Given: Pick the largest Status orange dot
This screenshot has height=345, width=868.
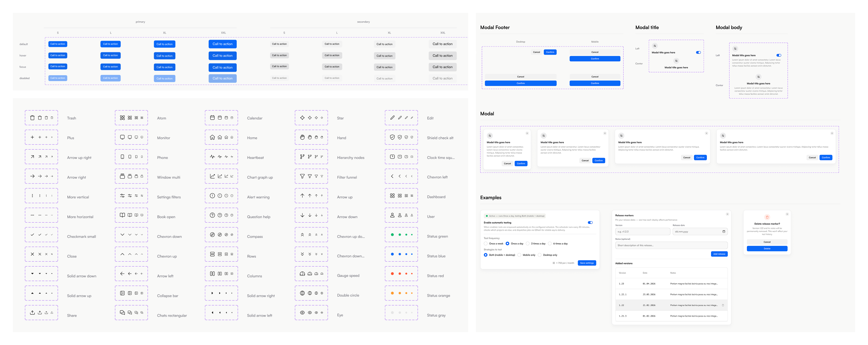Looking at the screenshot, I should [x=392, y=293].
